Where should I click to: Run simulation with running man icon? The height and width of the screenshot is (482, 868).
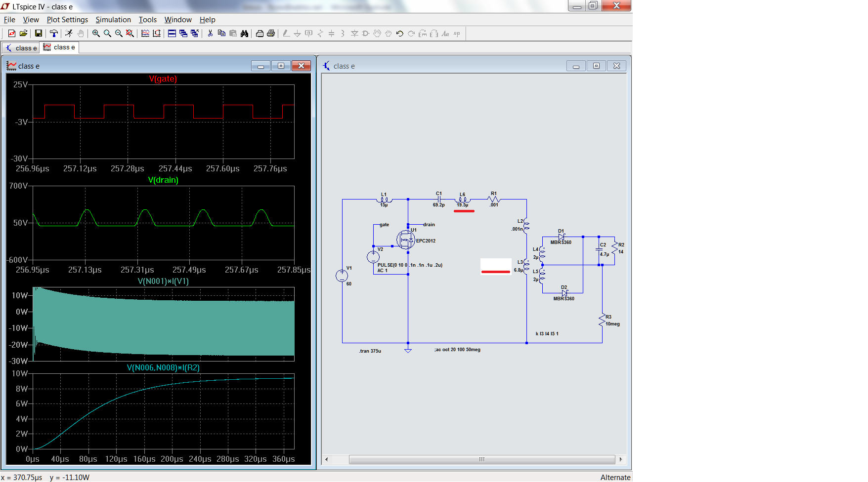69,34
